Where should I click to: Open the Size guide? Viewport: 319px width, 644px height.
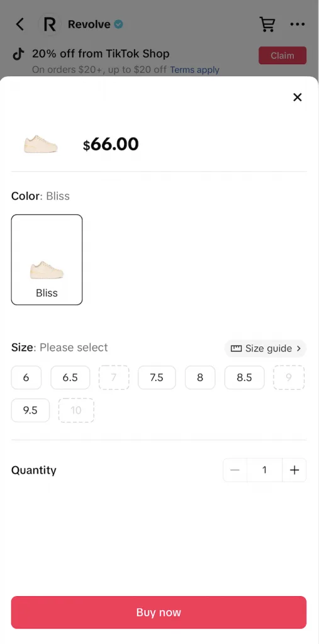tap(266, 348)
